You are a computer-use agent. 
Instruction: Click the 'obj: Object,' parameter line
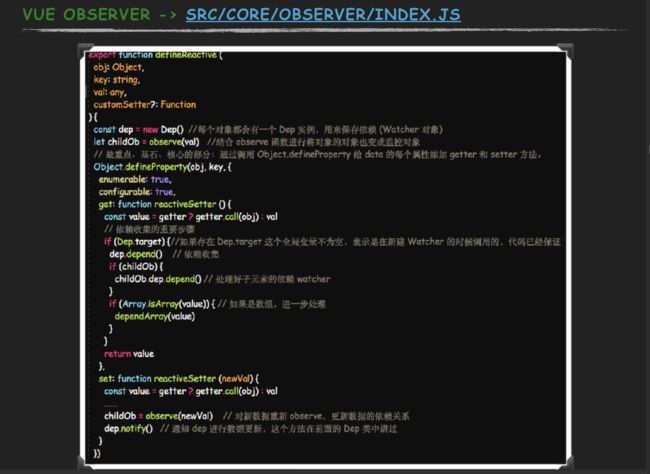pyautogui.click(x=119, y=67)
